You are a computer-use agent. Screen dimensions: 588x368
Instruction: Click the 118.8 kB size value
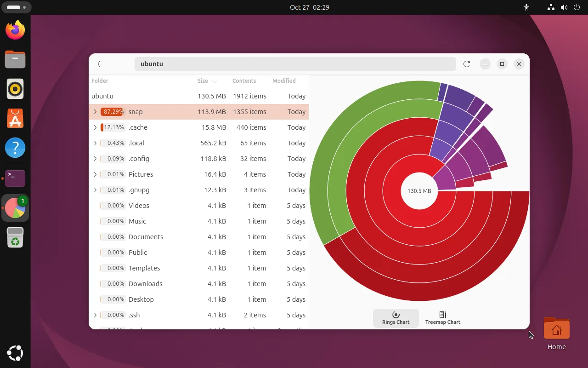[213, 159]
